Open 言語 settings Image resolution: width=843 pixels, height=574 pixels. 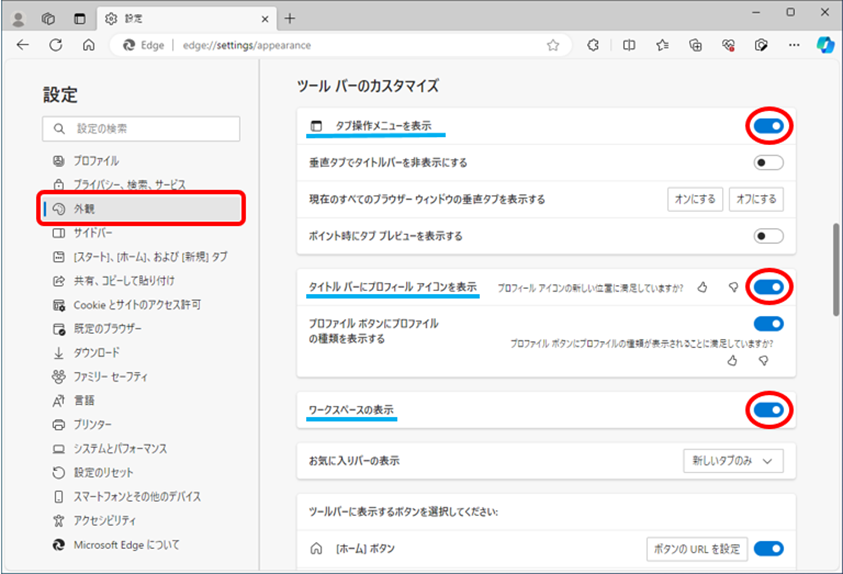(141, 400)
